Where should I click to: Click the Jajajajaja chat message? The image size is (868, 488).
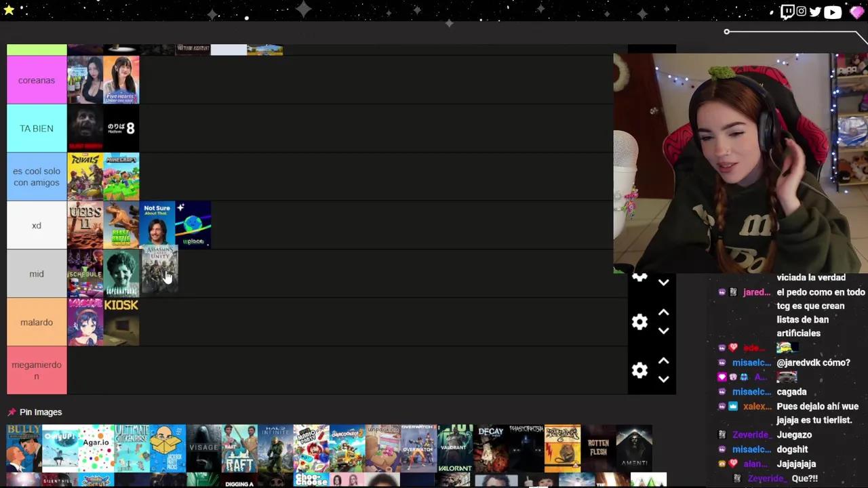pos(796,464)
